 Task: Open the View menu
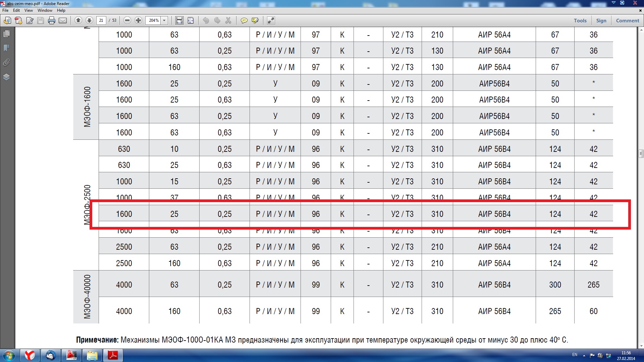(x=29, y=10)
